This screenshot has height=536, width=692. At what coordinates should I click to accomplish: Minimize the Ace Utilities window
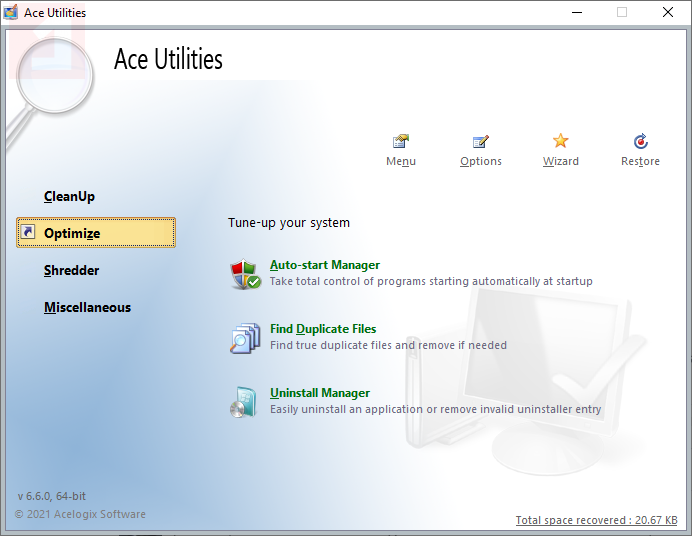pos(577,12)
